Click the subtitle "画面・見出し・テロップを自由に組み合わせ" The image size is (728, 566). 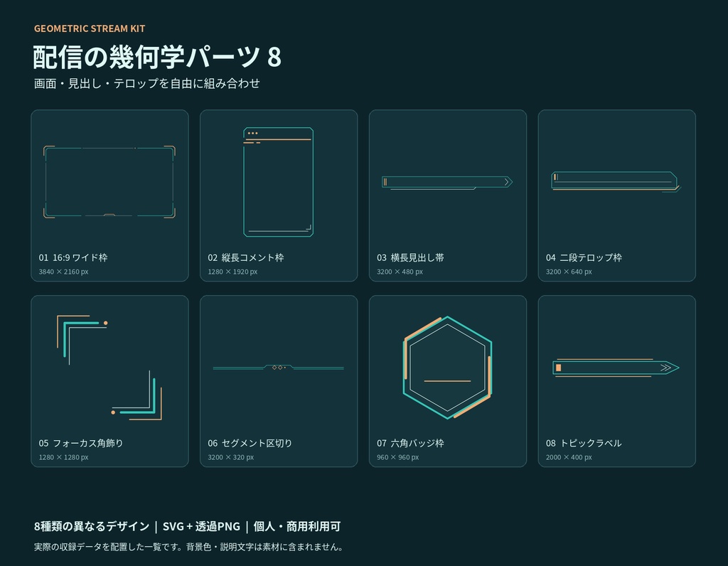[x=146, y=84]
